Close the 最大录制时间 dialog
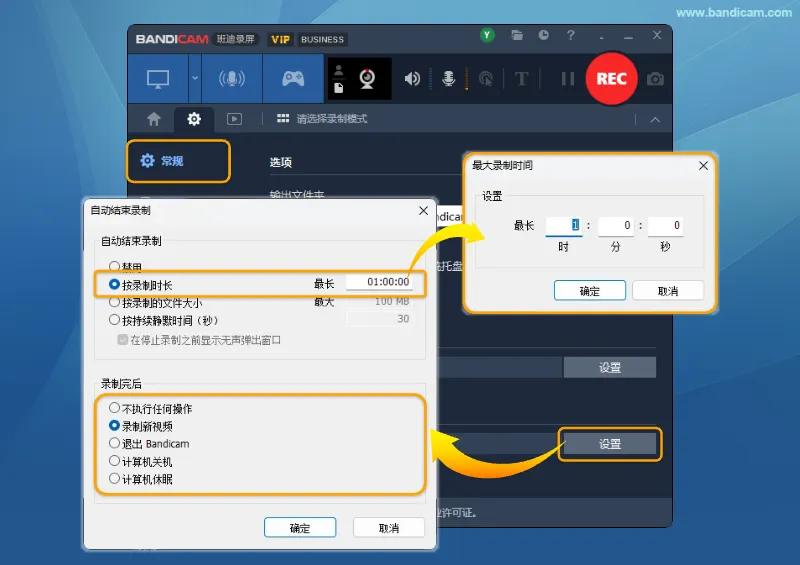The image size is (800, 565). click(x=704, y=165)
